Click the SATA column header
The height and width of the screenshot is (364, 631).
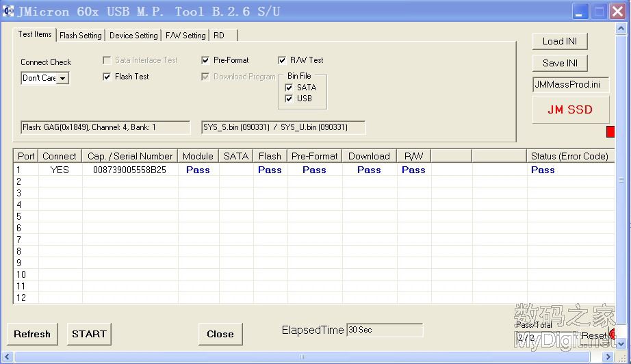[236, 156]
